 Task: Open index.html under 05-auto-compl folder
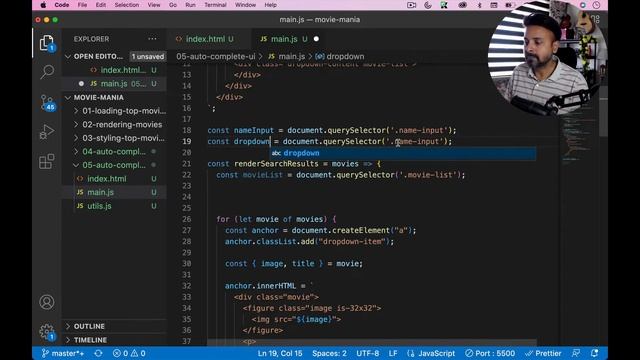[114, 179]
